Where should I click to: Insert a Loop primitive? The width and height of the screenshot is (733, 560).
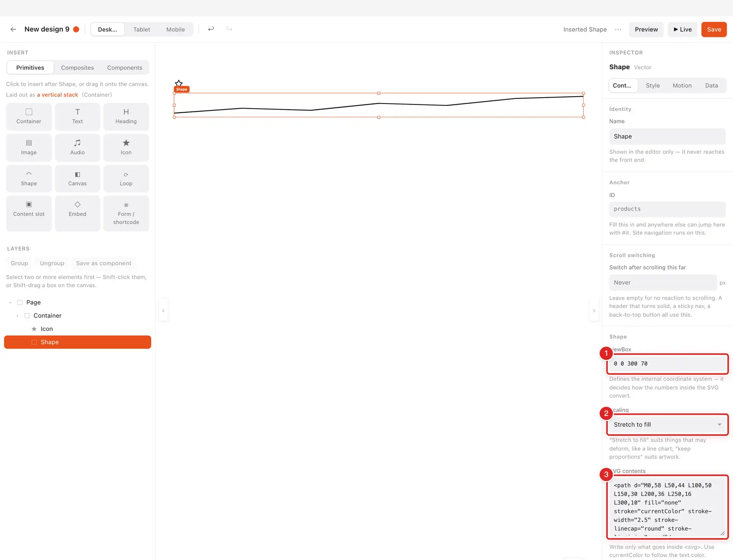[x=126, y=179]
